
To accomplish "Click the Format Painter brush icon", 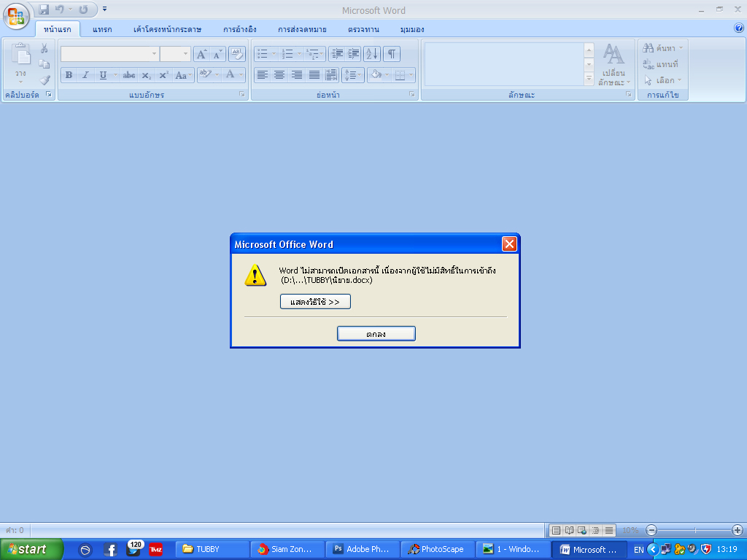I will (44, 80).
